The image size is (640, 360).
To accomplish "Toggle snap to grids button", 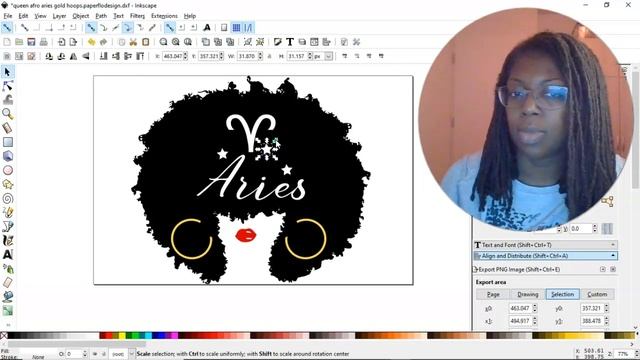I will (x=236, y=28).
